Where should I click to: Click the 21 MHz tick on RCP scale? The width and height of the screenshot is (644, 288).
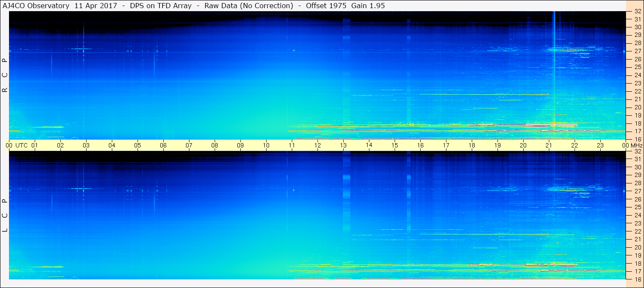pos(637,99)
